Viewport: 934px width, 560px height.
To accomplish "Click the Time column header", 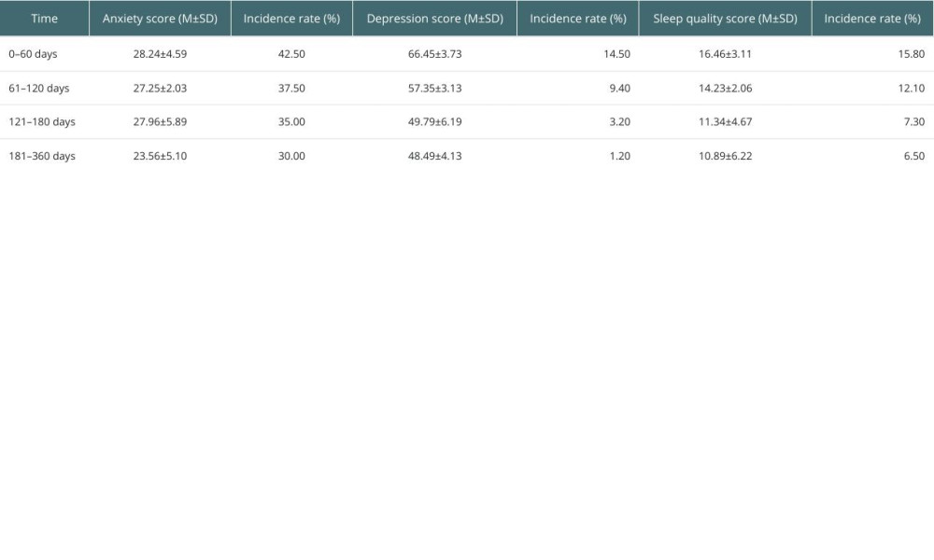I will [x=44, y=19].
